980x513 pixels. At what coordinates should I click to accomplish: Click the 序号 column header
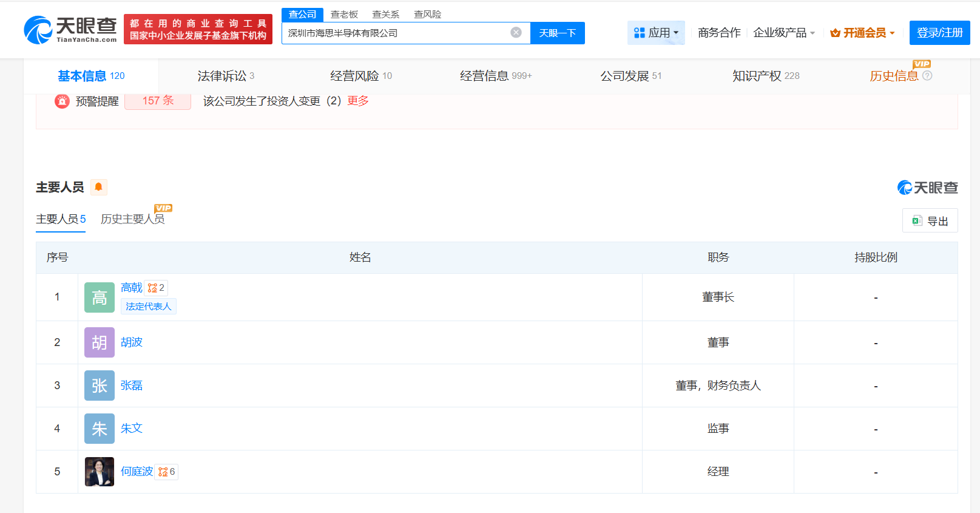coord(57,257)
